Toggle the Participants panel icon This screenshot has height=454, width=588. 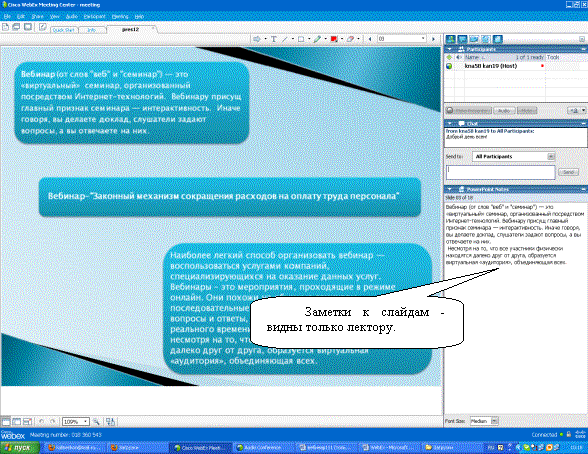pos(450,39)
